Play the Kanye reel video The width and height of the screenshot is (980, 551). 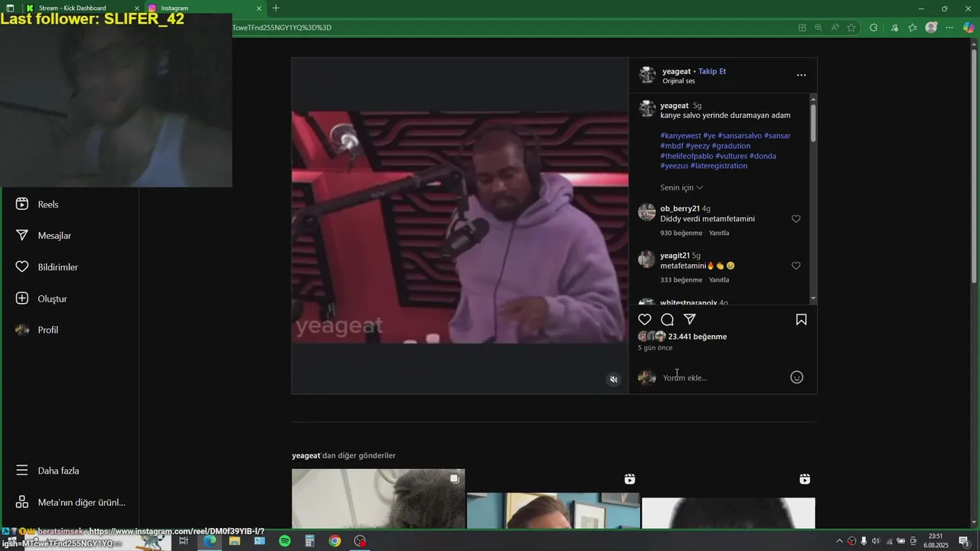(460, 227)
